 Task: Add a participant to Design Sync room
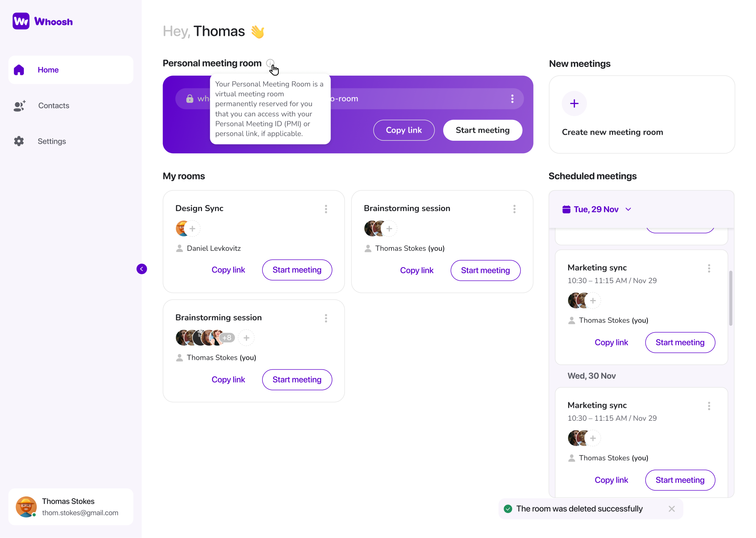[192, 229]
